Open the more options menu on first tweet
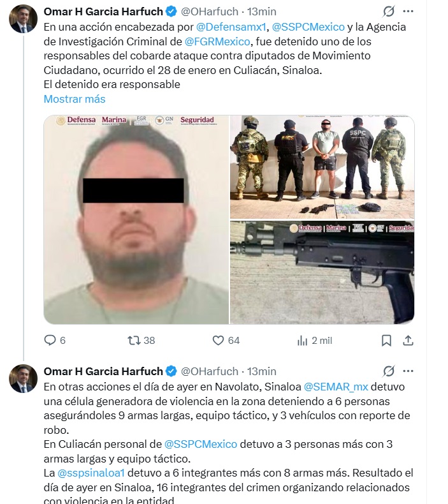Viewport: 448px width, 504px height. 408,11
